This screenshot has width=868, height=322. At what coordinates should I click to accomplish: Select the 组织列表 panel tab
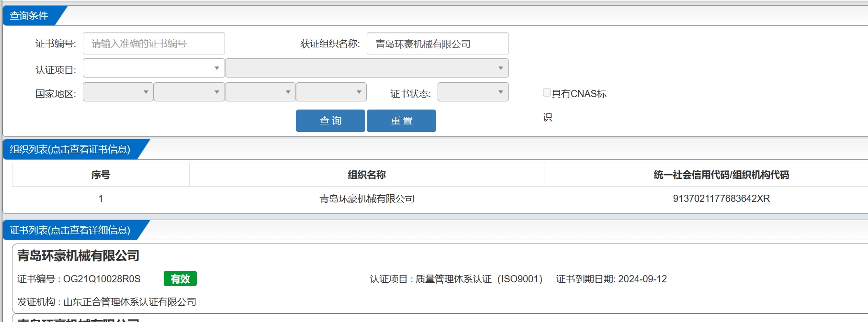click(x=70, y=149)
